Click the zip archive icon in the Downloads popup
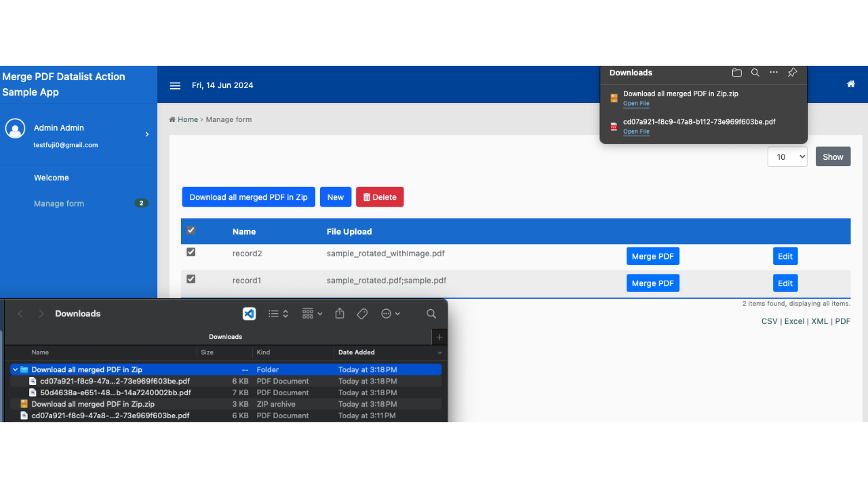Viewport: 868px width, 488px height. [614, 98]
